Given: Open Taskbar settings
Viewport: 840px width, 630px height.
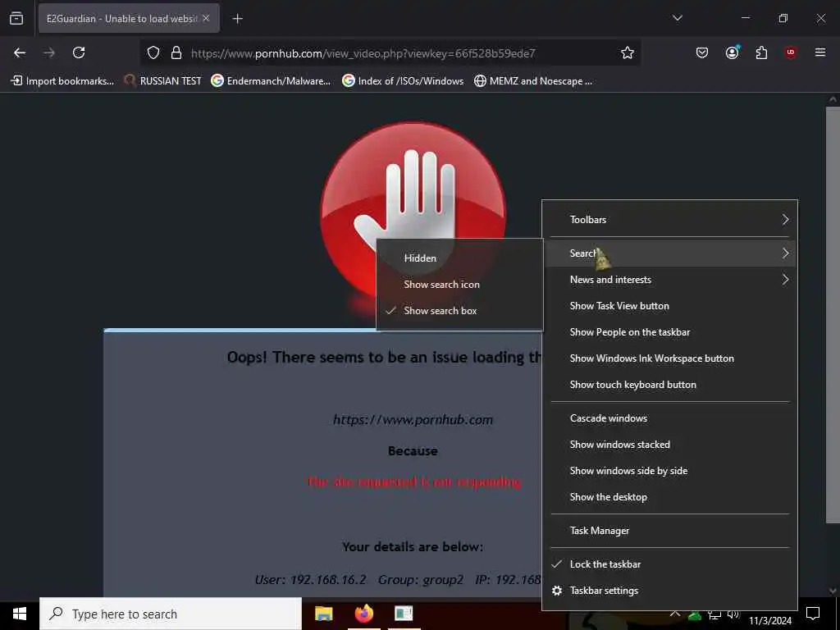Looking at the screenshot, I should [x=669, y=591].
